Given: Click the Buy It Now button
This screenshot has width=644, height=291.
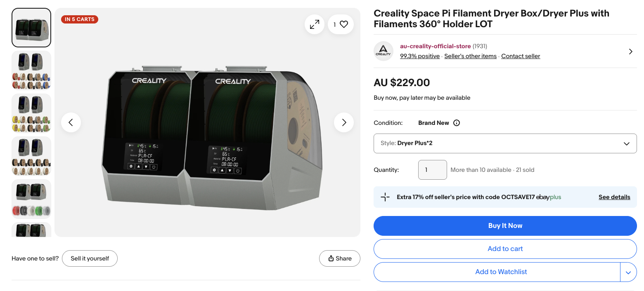Looking at the screenshot, I should tap(505, 225).
